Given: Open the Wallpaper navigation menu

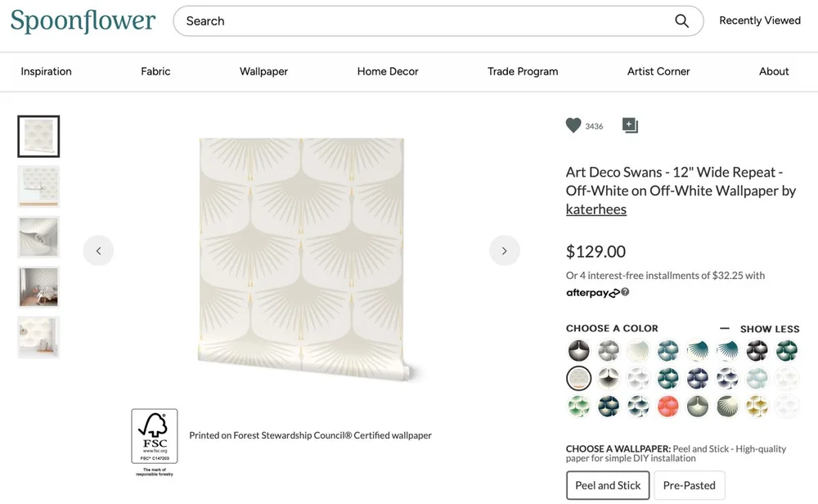Looking at the screenshot, I should click(263, 71).
